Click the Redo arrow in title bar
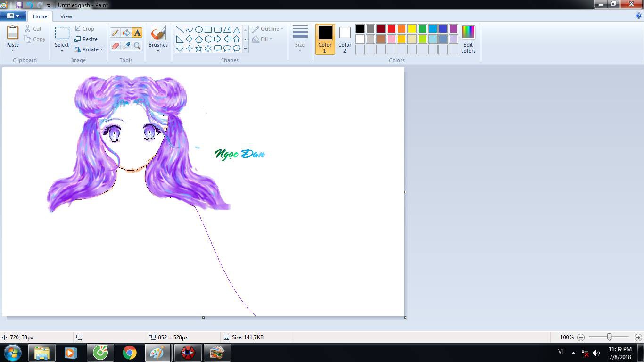The image size is (644, 362). coord(40,5)
